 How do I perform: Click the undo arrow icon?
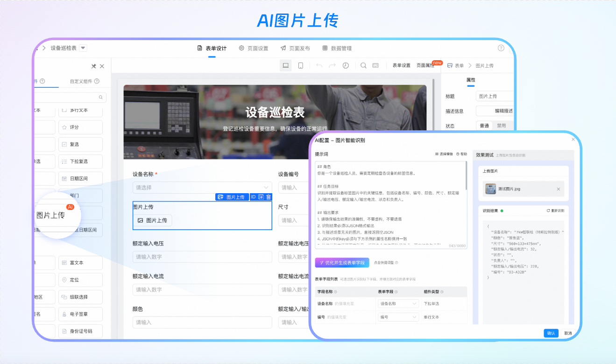[319, 65]
